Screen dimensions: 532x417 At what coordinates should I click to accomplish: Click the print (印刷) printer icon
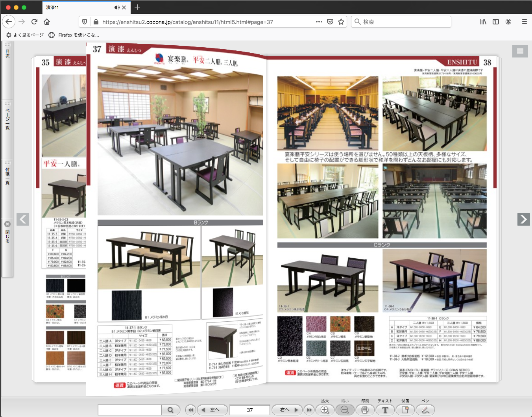[x=365, y=410]
